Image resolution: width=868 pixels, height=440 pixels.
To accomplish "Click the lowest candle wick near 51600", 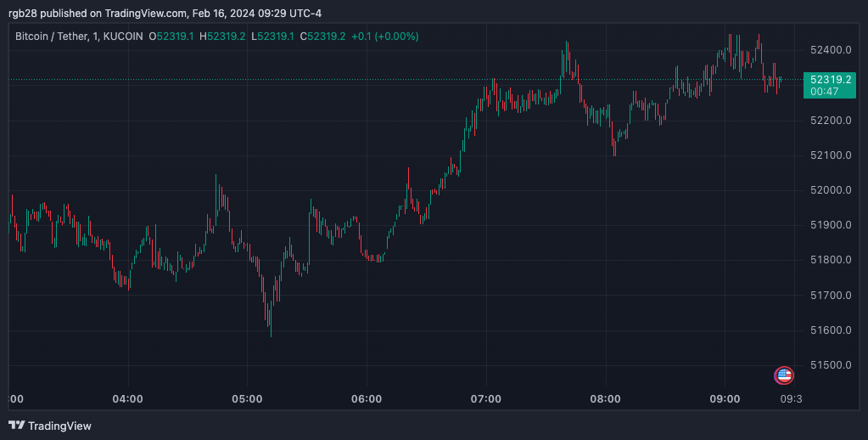I will [271, 331].
